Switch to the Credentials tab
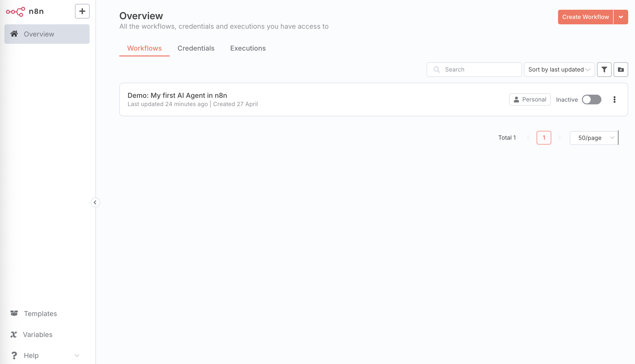Image resolution: width=635 pixels, height=364 pixels. click(196, 48)
